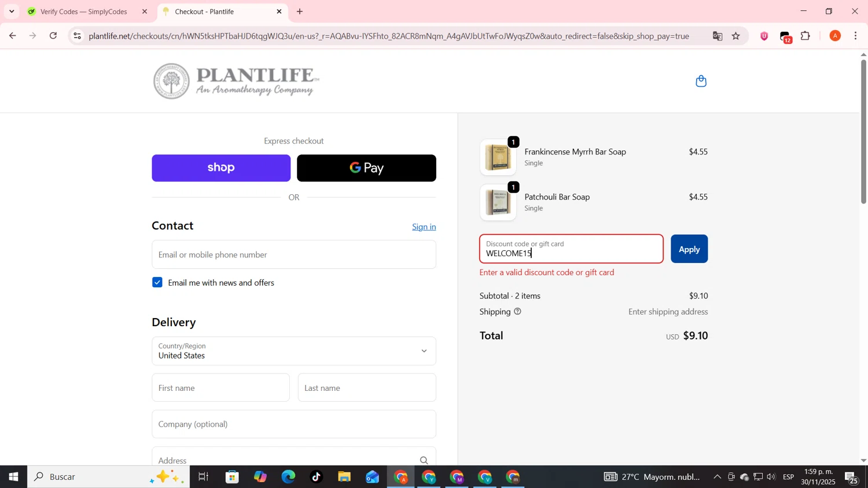Open the volume control in system tray
This screenshot has width=868, height=488.
[771, 477]
